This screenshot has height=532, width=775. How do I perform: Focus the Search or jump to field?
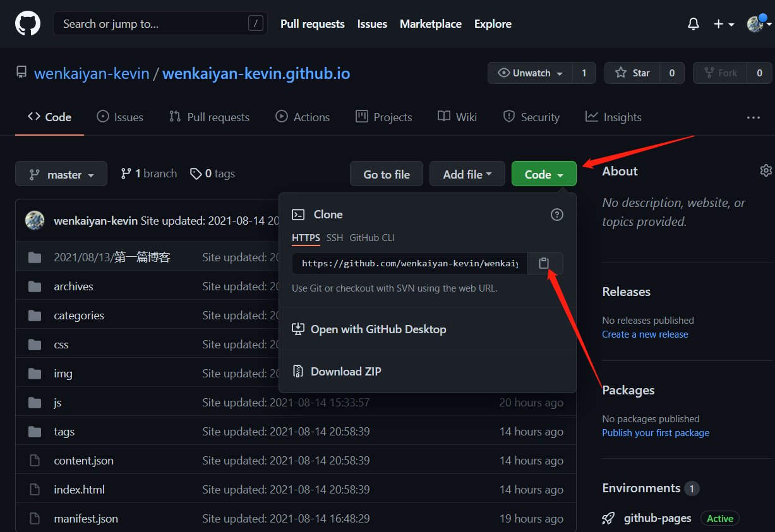[x=160, y=24]
